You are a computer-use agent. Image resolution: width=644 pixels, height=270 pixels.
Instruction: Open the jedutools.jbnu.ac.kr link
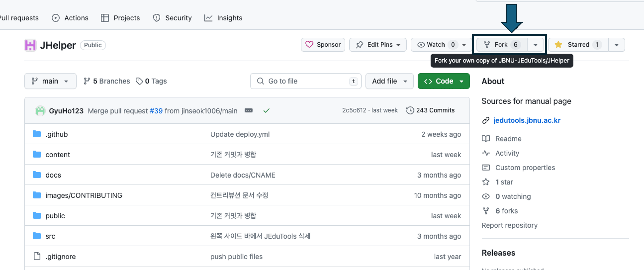(x=527, y=120)
